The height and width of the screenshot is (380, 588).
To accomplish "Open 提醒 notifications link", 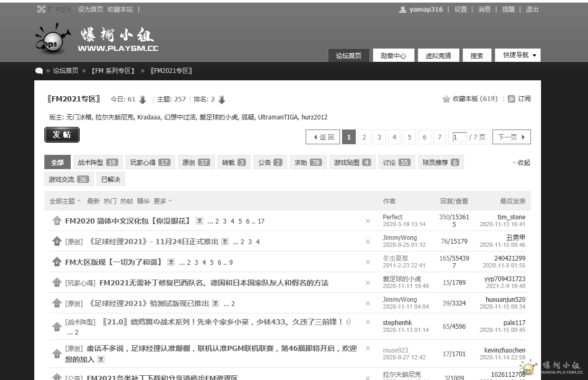I will (508, 10).
